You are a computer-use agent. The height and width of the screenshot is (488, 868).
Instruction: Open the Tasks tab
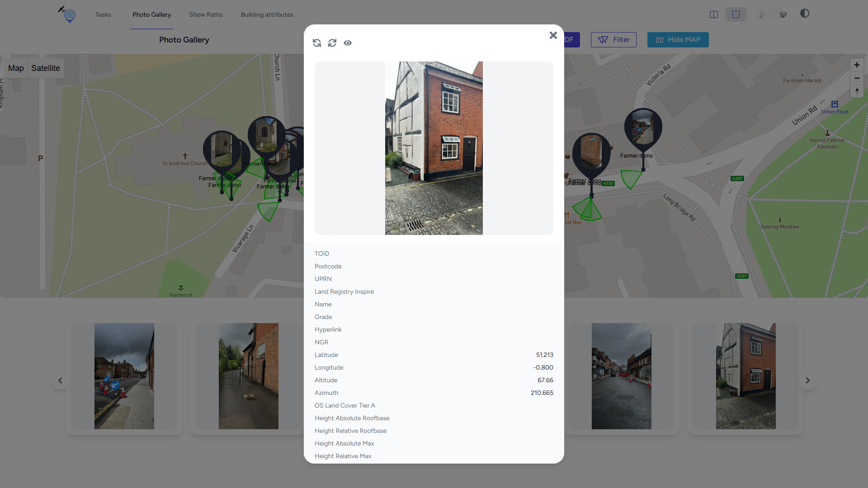coord(103,14)
